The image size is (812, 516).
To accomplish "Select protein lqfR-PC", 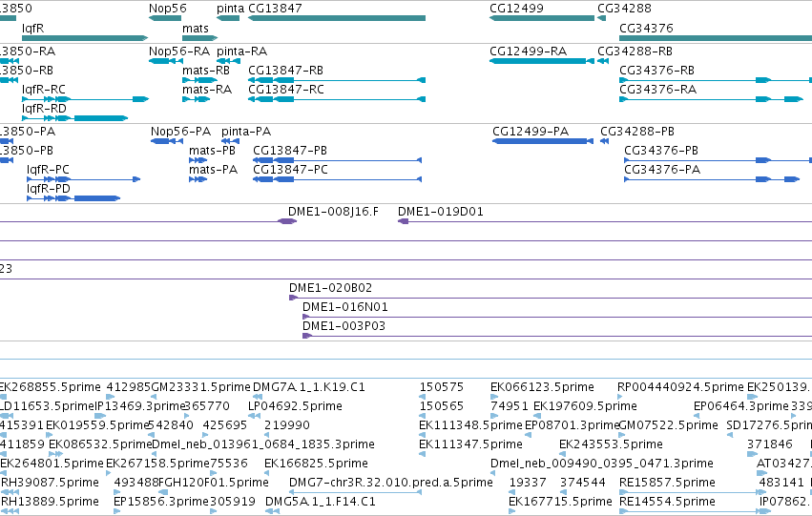I will [83, 179].
